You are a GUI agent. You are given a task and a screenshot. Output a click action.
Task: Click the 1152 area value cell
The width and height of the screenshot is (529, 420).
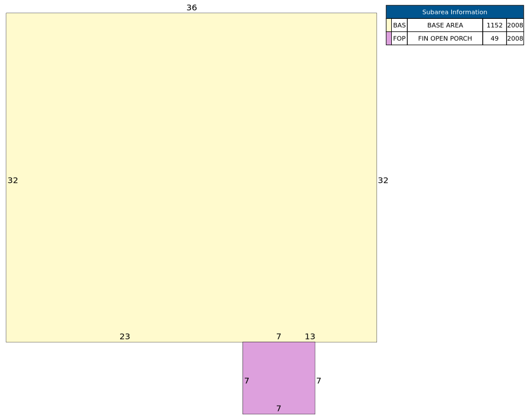(x=495, y=25)
